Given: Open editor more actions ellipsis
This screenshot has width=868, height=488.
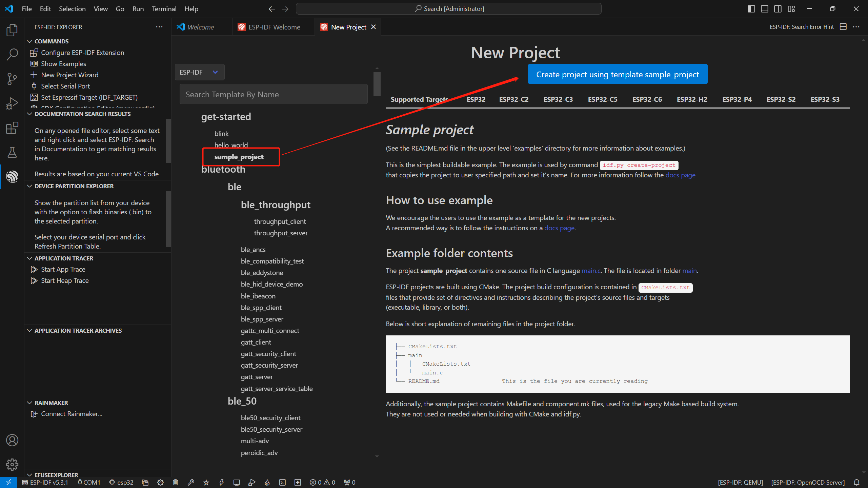Looking at the screenshot, I should point(856,27).
